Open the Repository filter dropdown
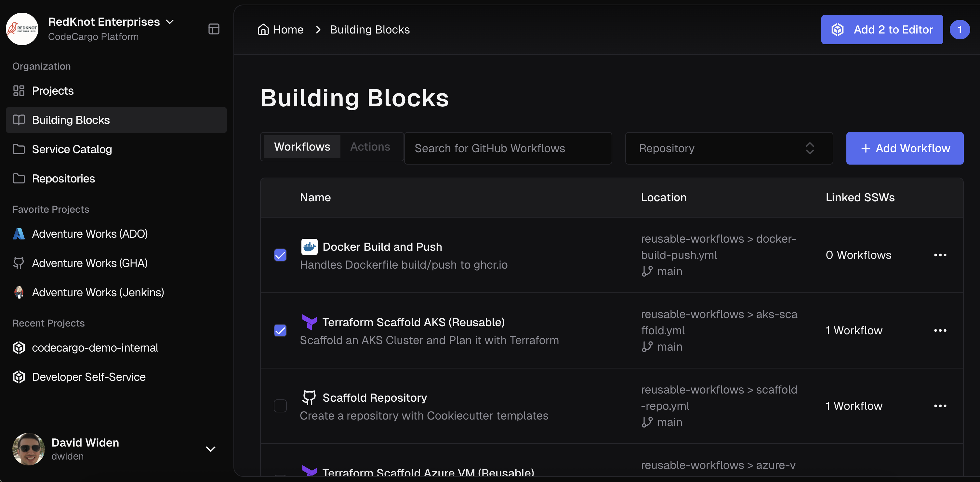 728,148
